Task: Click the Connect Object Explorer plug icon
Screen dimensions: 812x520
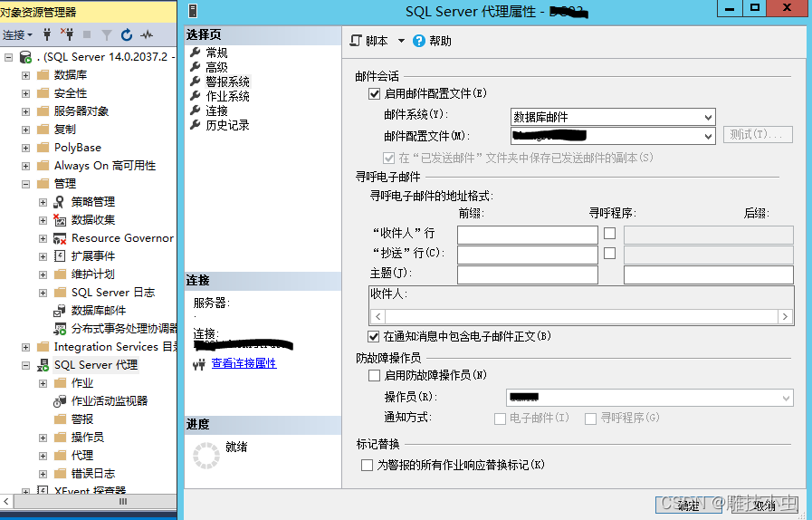Action: tap(47, 34)
